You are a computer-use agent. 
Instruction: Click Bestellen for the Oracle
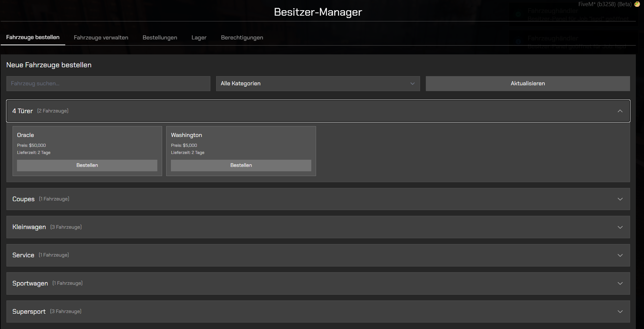pos(87,166)
